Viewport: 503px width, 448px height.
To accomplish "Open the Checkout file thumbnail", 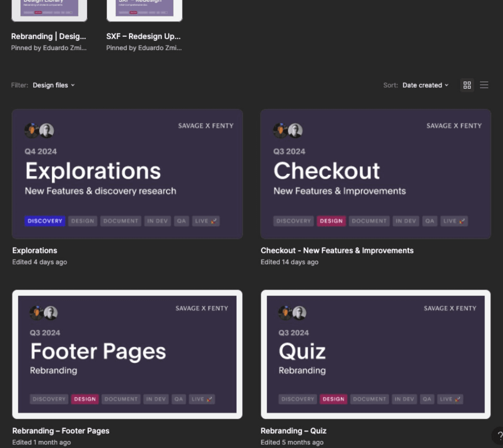I will (376, 174).
